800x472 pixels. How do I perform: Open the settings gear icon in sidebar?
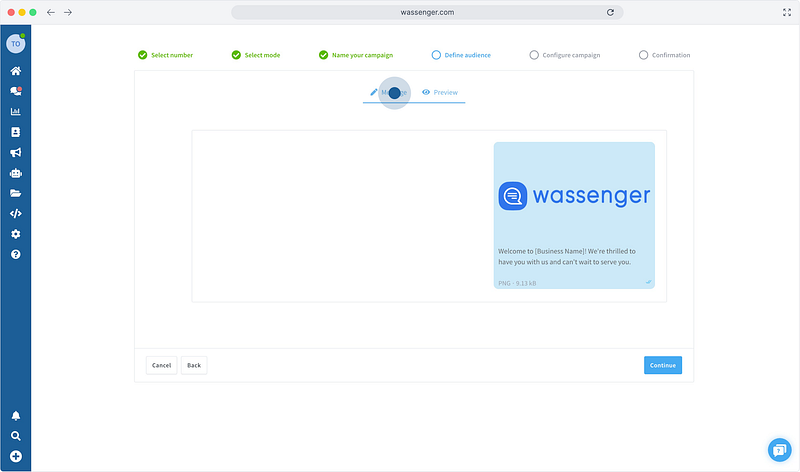coord(15,234)
